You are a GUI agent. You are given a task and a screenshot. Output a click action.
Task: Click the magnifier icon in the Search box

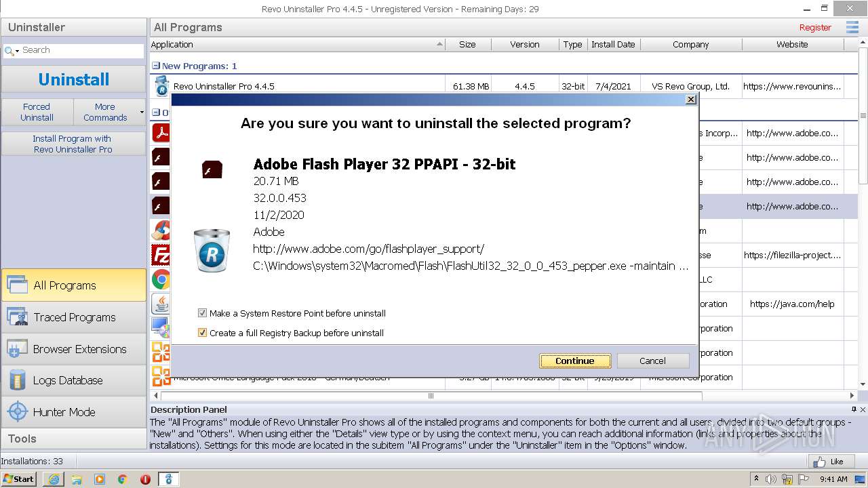(9, 51)
